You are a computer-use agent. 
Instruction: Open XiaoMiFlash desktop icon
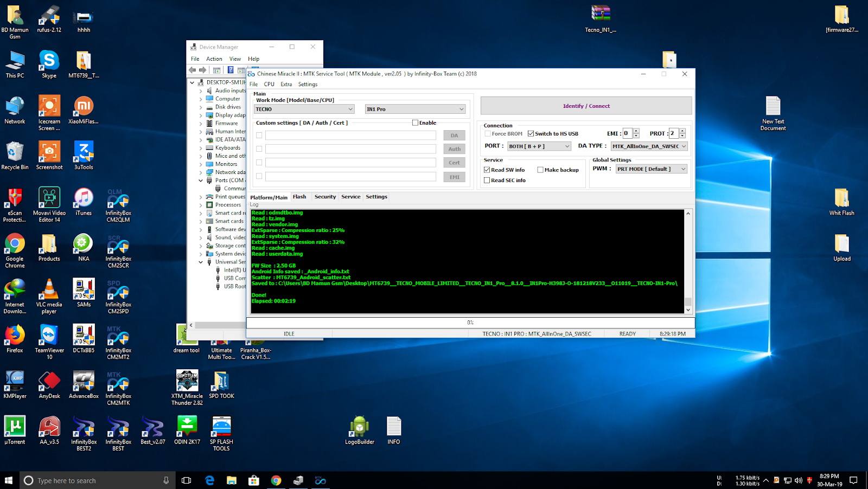coord(84,110)
